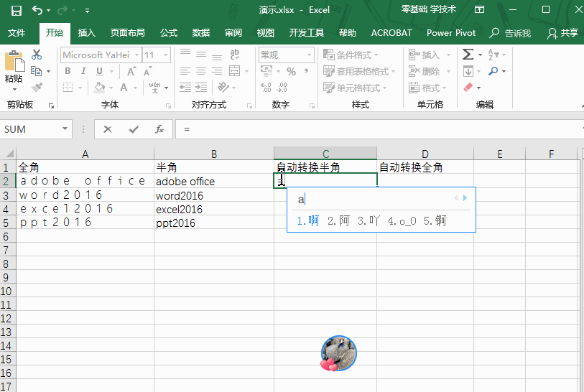
Task: Decrease indent in the alignment group
Action: coord(185,88)
